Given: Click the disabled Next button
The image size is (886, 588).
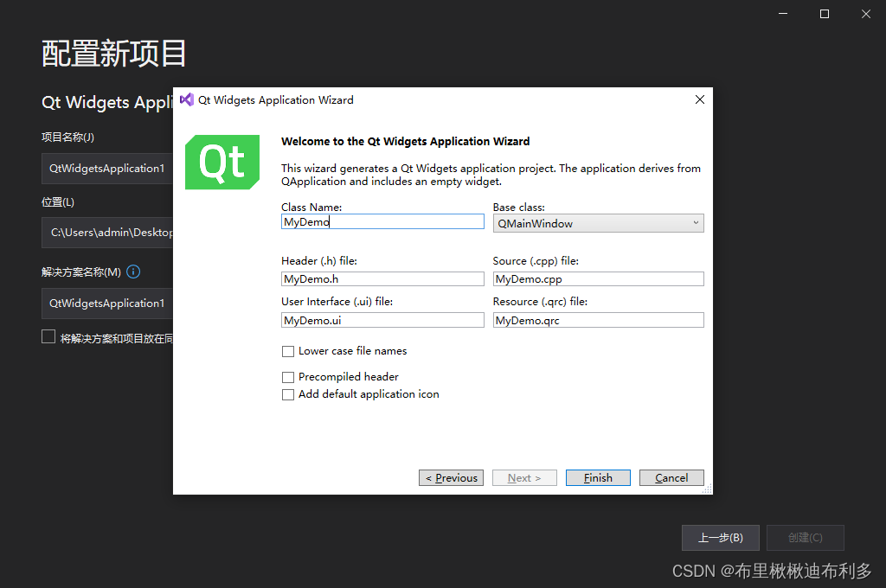Looking at the screenshot, I should click(524, 478).
